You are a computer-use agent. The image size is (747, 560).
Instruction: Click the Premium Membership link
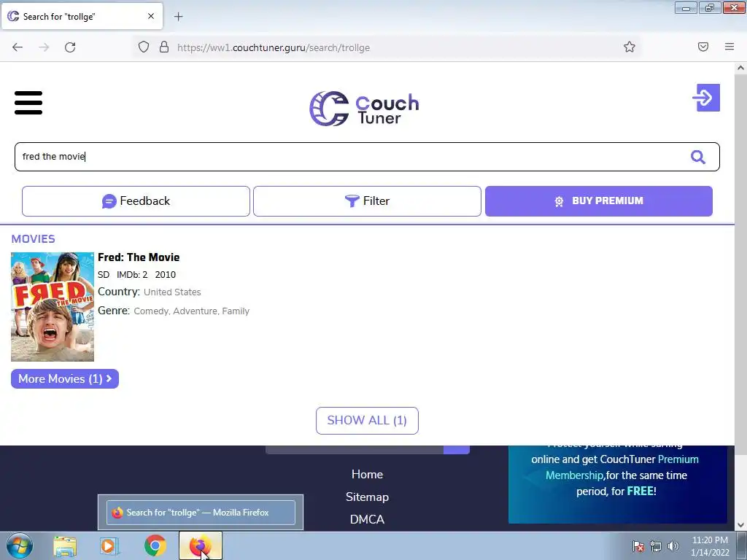622,467
